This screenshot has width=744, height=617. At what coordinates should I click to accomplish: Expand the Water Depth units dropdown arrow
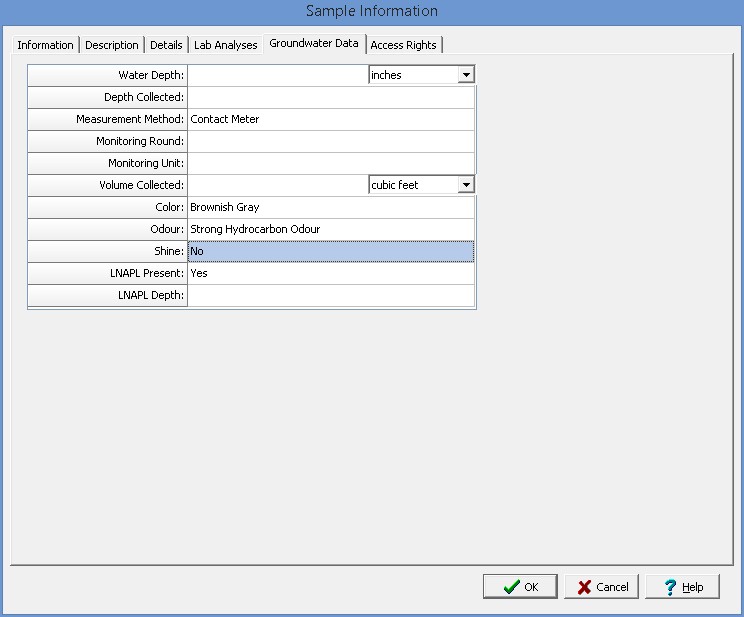pos(465,75)
